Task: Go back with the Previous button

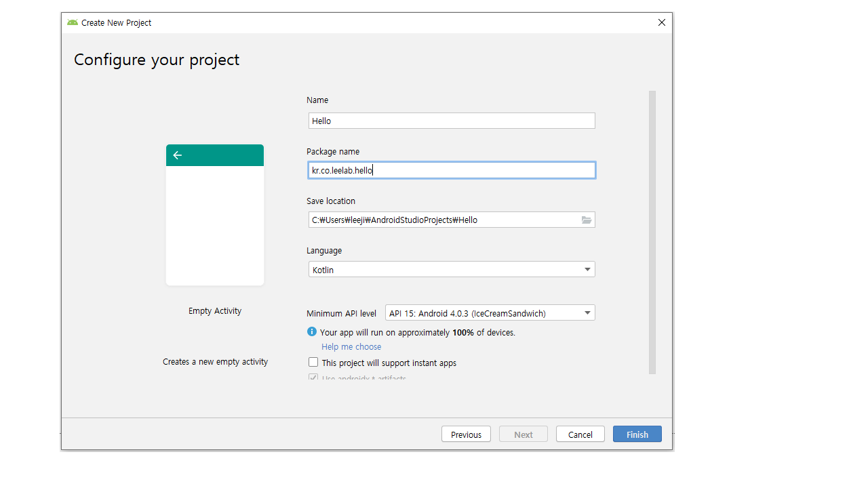Action: 466,434
